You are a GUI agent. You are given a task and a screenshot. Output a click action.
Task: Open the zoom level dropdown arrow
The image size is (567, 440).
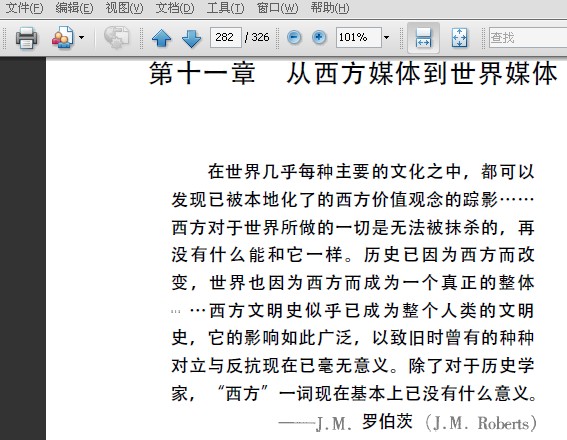pos(387,37)
